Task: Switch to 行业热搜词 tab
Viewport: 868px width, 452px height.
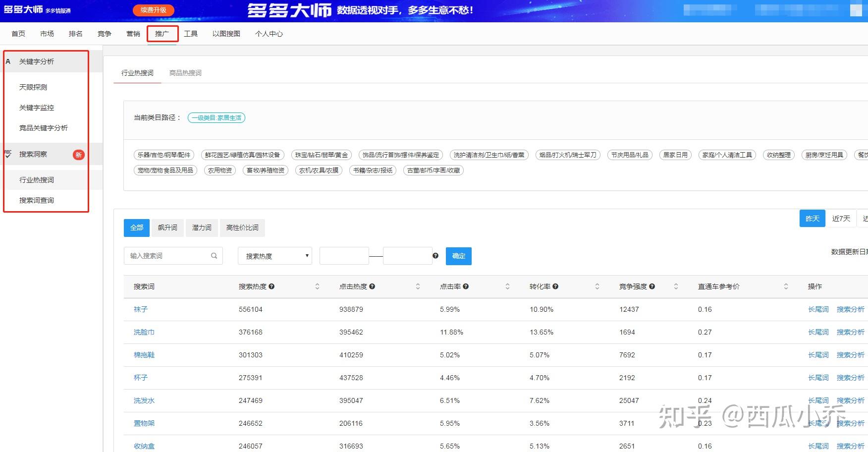Action: coord(137,73)
